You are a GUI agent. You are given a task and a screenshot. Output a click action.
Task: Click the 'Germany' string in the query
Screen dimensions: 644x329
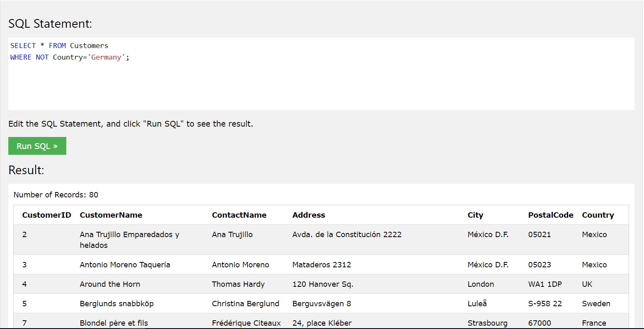107,57
